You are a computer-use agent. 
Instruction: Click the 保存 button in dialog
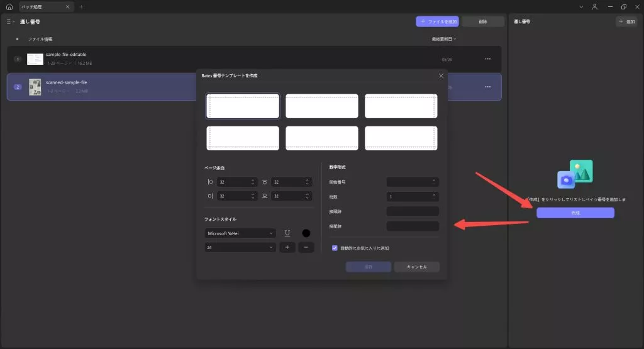369,267
